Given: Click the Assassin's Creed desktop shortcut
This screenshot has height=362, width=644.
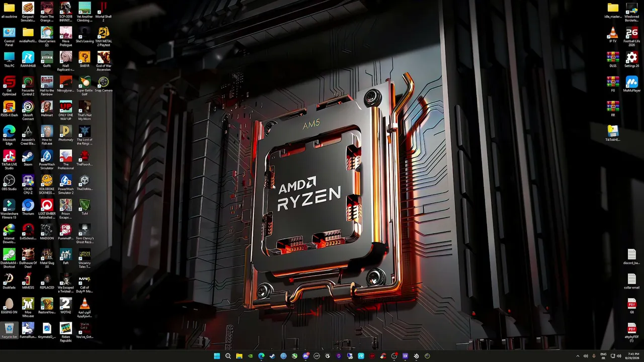Looking at the screenshot, I should point(28,135).
